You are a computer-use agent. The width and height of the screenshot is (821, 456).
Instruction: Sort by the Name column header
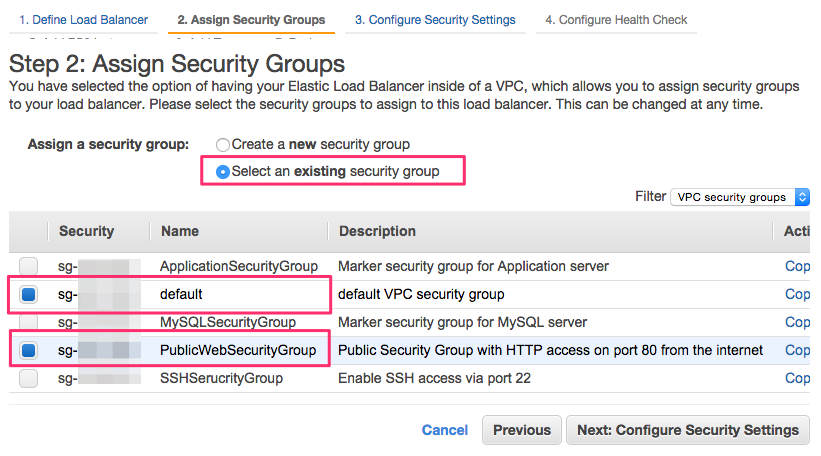point(180,231)
